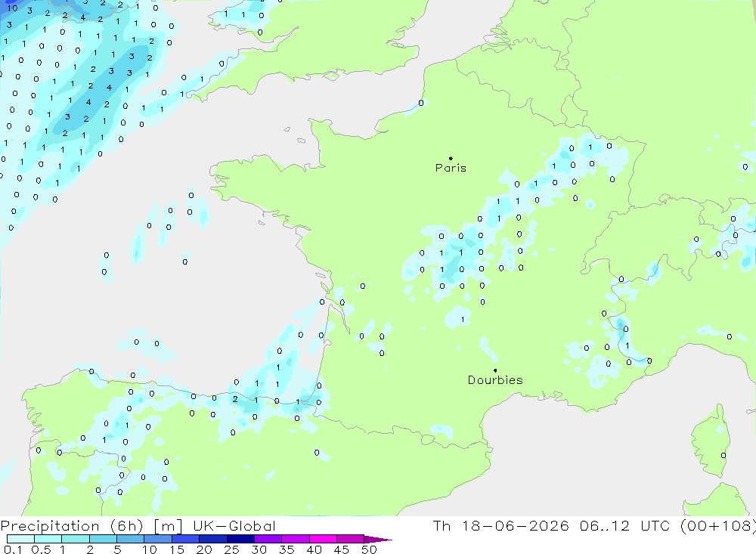The image size is (756, 554).
Task: Click the legend's above-50 arrow tip
Action: (378, 540)
